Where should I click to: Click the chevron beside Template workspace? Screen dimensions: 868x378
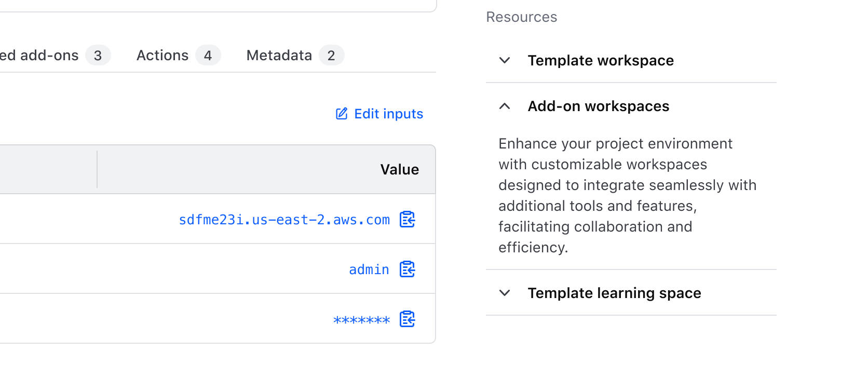coord(505,60)
